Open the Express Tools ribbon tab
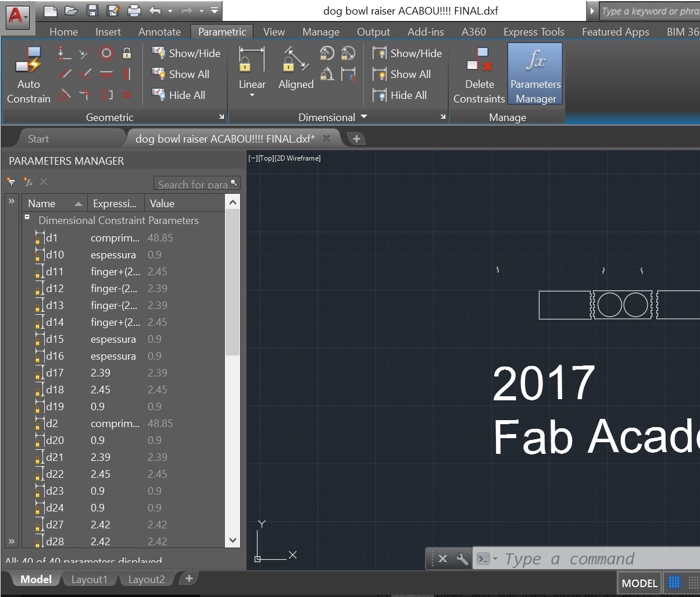Screen dimensions: 700x597 pos(534,32)
